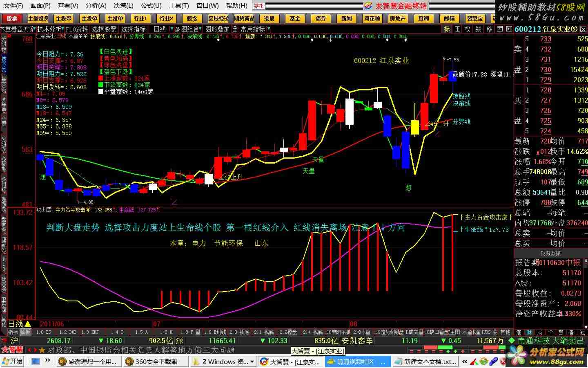Expand the 多图组合 dropdown
This screenshot has width=588, height=368.
pyautogui.click(x=200, y=29)
